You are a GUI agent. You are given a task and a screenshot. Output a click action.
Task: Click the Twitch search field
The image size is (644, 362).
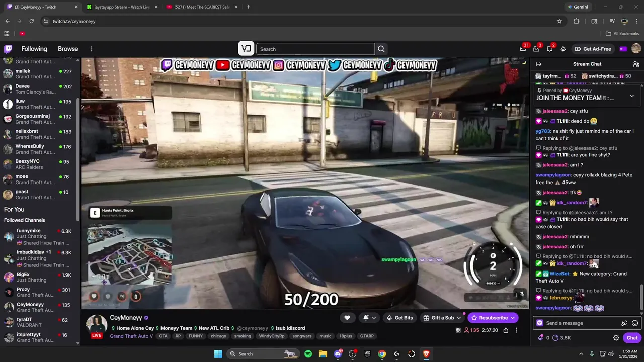pyautogui.click(x=315, y=49)
